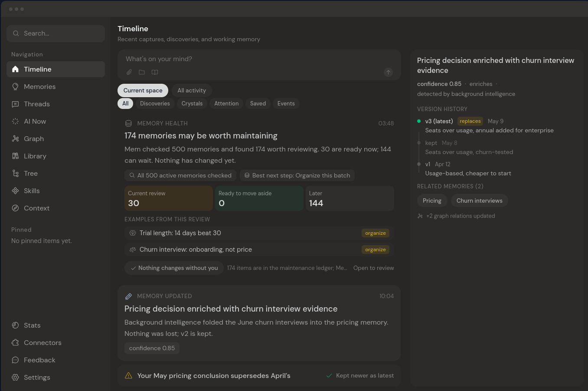Click the Memory Health database icon
The width and height of the screenshot is (588, 391).
point(128,123)
